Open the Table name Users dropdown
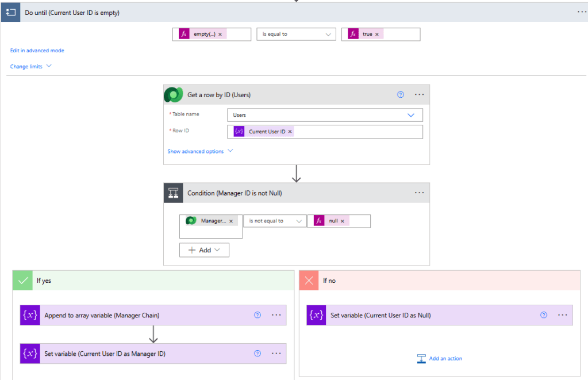This screenshot has height=380, width=588. 325,115
